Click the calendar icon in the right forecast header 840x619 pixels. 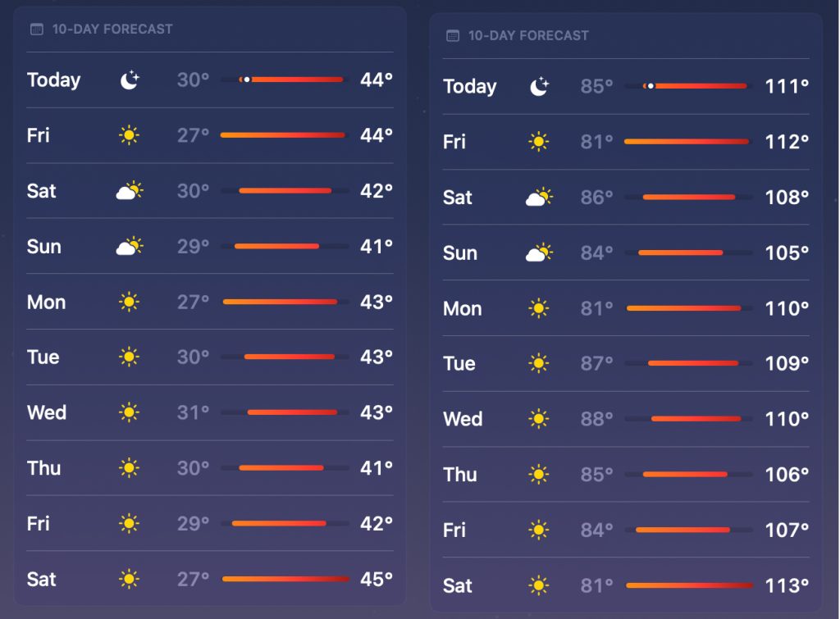click(452, 36)
